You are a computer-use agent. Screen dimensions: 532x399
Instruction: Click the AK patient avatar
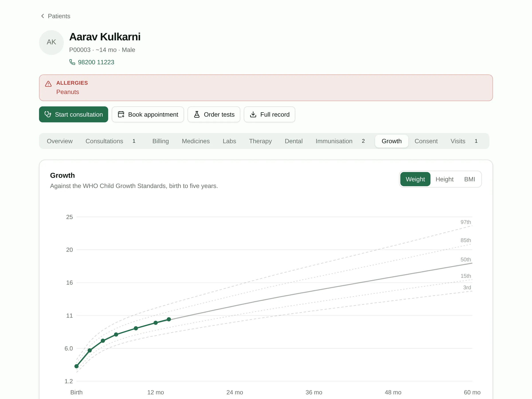click(51, 42)
